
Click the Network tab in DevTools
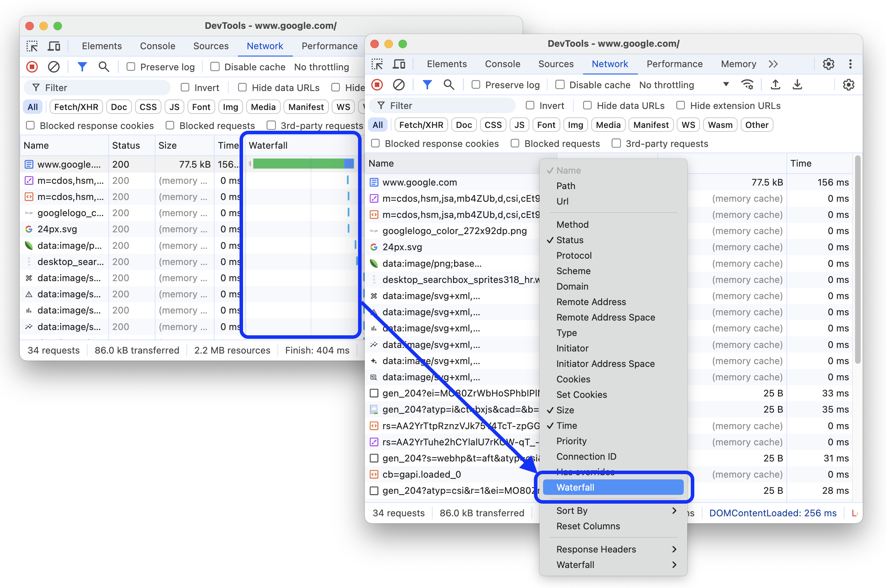point(609,64)
